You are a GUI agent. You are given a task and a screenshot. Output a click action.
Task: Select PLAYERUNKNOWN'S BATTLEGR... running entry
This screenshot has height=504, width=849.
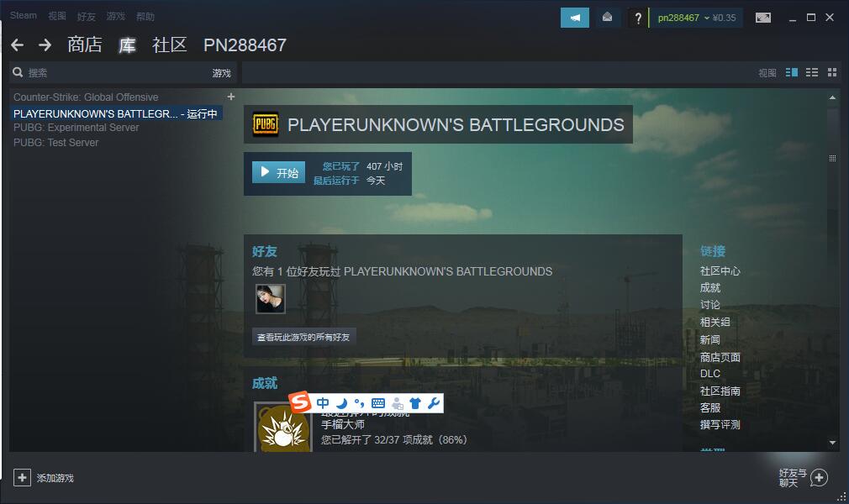[116, 113]
